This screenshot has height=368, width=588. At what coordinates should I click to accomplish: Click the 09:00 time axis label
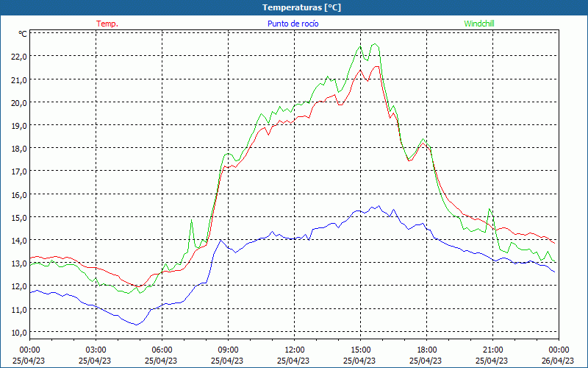pos(228,350)
